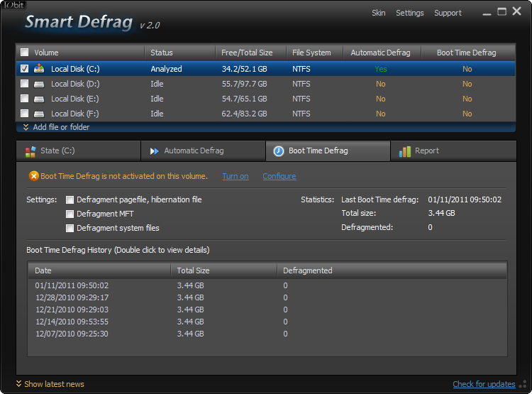
Task: Select the 12/07/2010 09:25:30 history entry
Action: (x=267, y=334)
